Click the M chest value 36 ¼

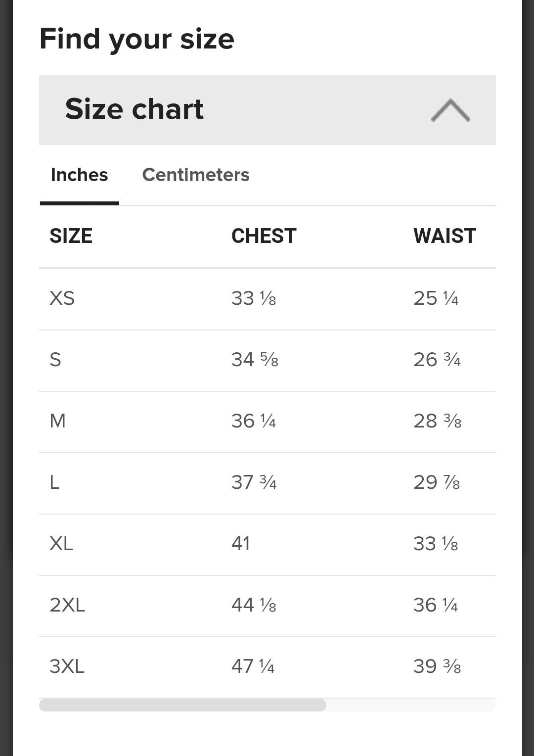[254, 421]
